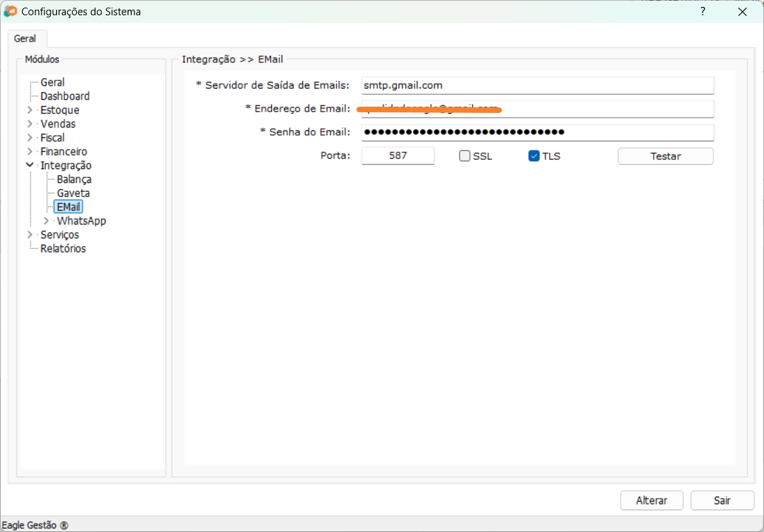
Task: Close the Configurações do Sistema window
Action: (x=742, y=12)
